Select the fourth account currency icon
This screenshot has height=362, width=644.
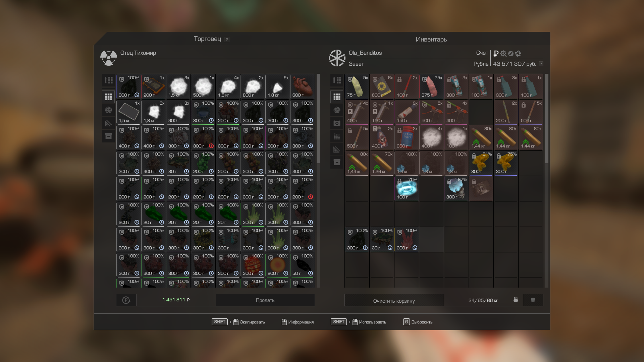(x=518, y=53)
